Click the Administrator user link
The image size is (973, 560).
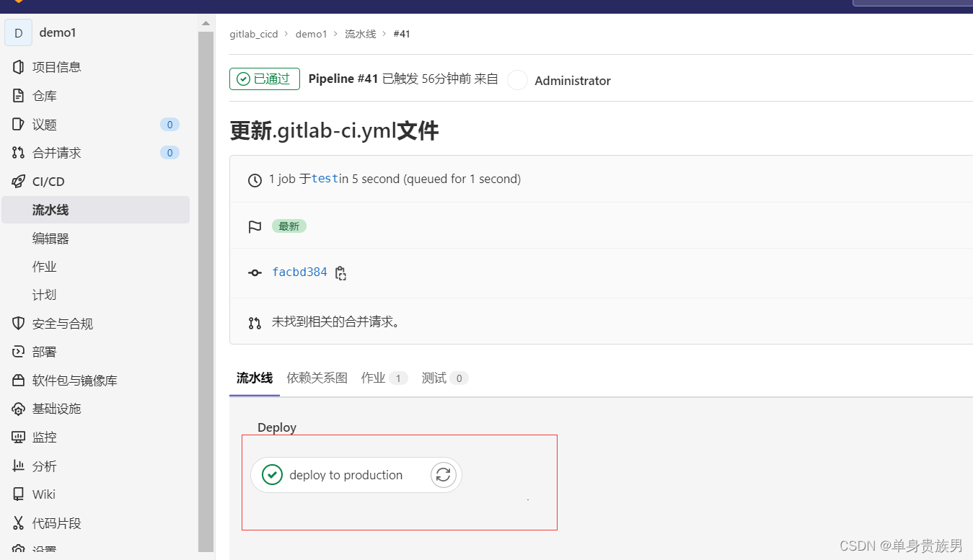(573, 81)
